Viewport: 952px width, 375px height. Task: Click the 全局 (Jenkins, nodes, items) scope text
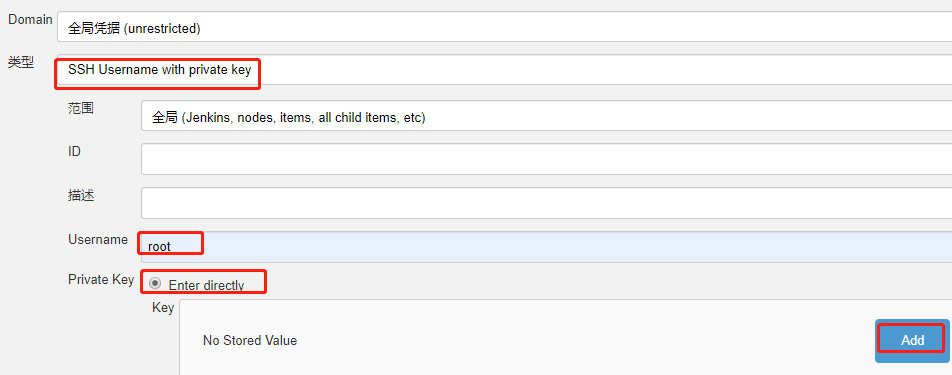288,118
